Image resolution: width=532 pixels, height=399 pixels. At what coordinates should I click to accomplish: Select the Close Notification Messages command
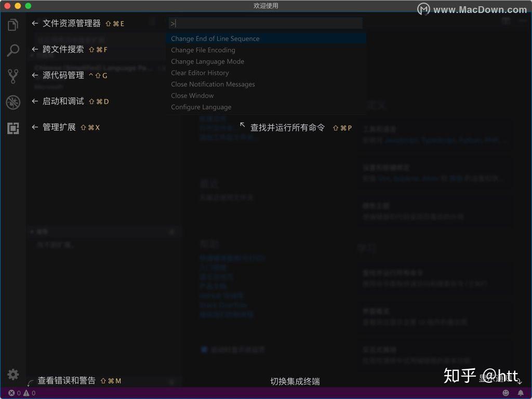click(267, 84)
